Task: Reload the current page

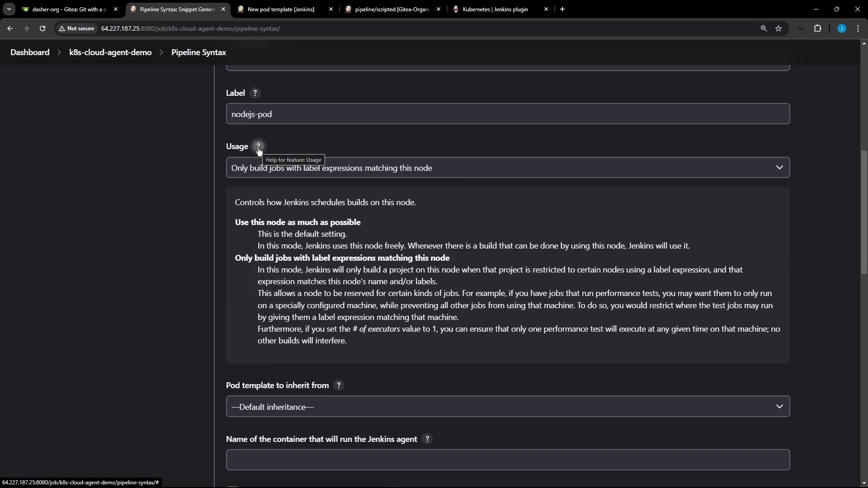Action: [x=42, y=28]
